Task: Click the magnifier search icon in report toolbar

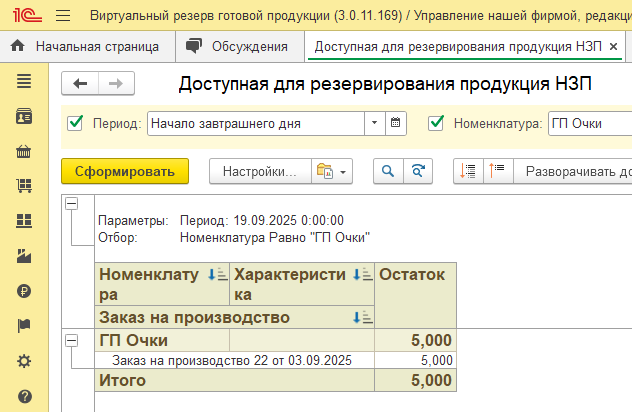Action: coord(387,171)
